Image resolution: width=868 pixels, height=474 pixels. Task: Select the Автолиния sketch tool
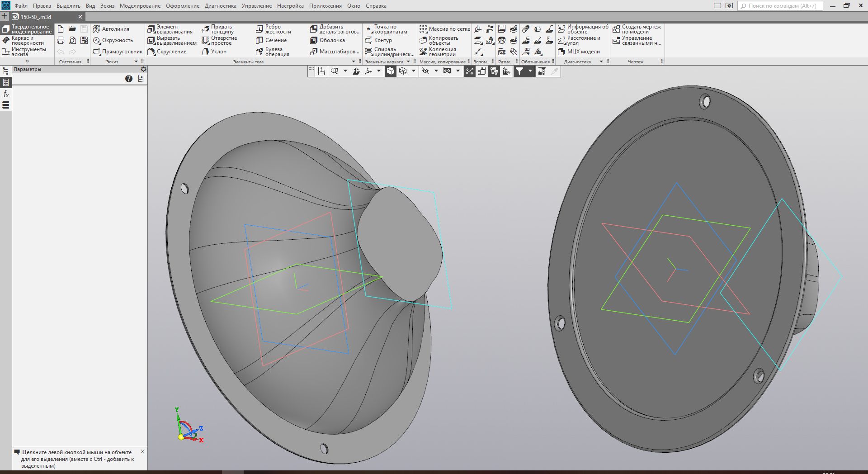pos(111,29)
